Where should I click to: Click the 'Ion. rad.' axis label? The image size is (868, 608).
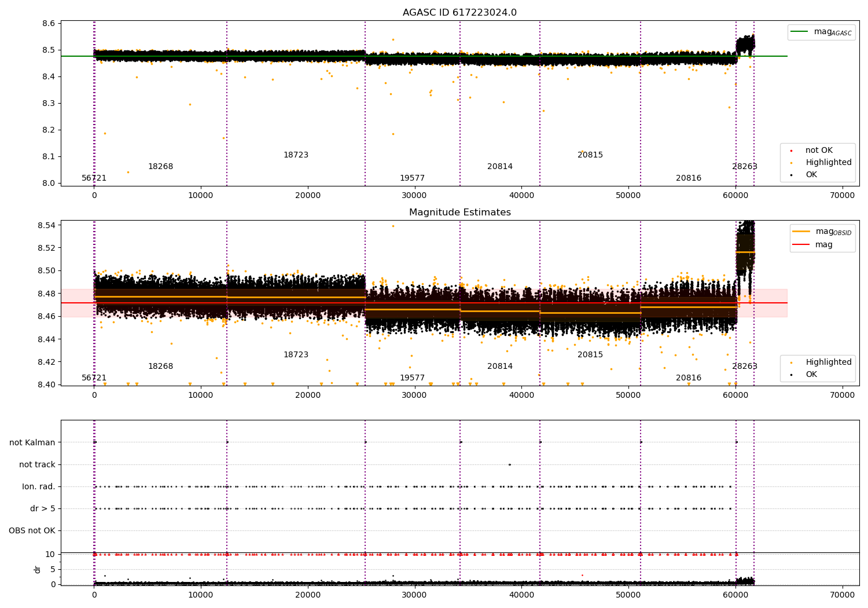pyautogui.click(x=39, y=487)
